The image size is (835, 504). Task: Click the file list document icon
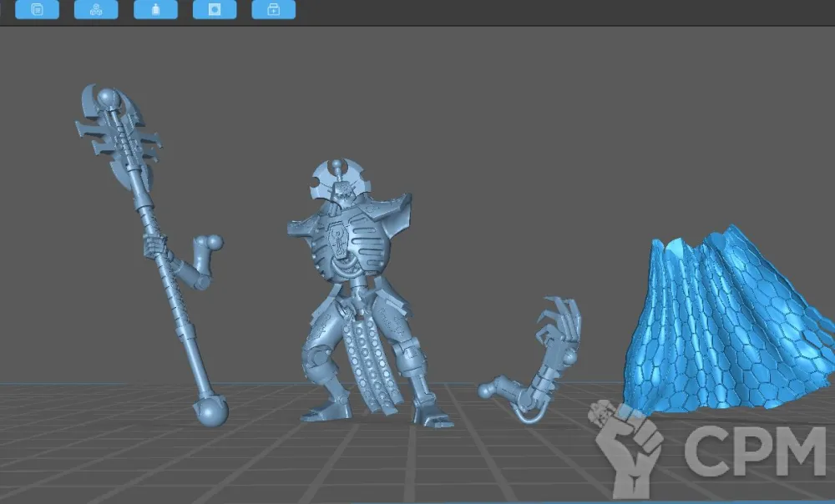[37, 10]
